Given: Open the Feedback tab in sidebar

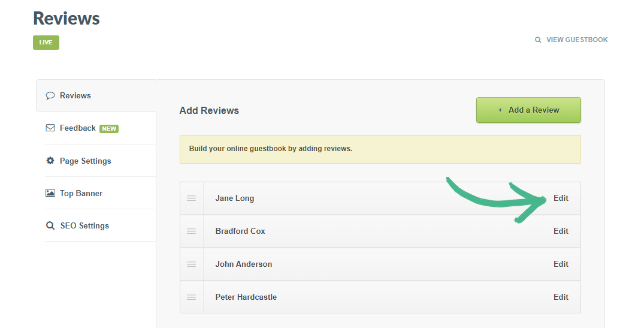Looking at the screenshot, I should (78, 128).
